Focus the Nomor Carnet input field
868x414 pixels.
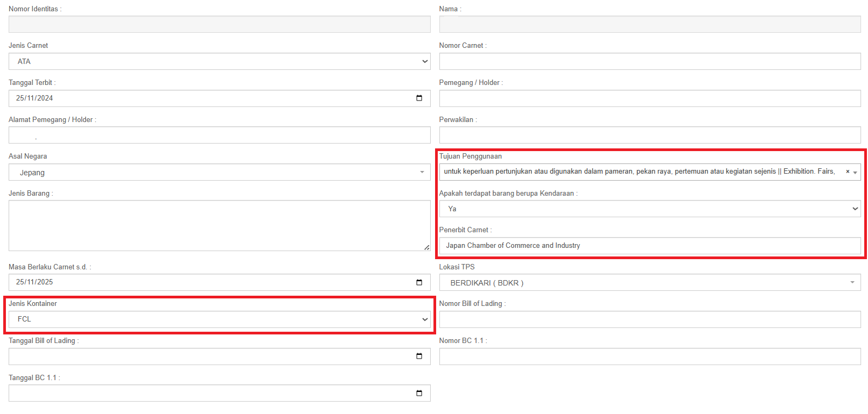click(x=650, y=61)
